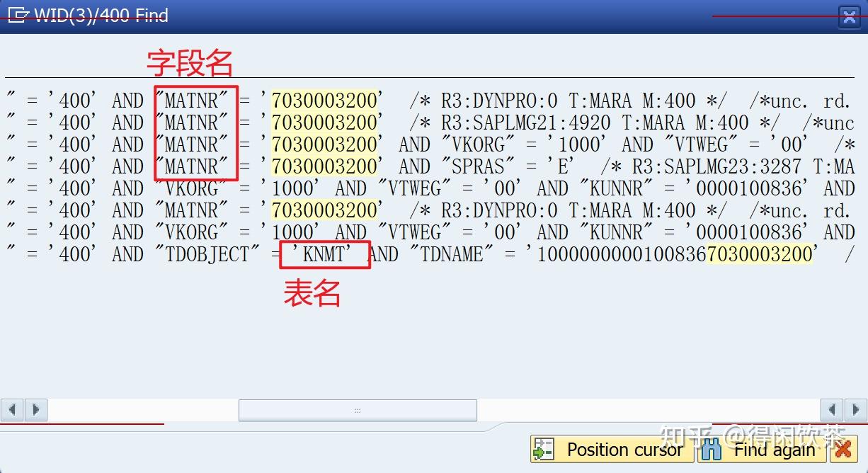The width and height of the screenshot is (868, 473).
Task: Click the right arrow of the bottom-right scrollbar
Action: tap(855, 409)
